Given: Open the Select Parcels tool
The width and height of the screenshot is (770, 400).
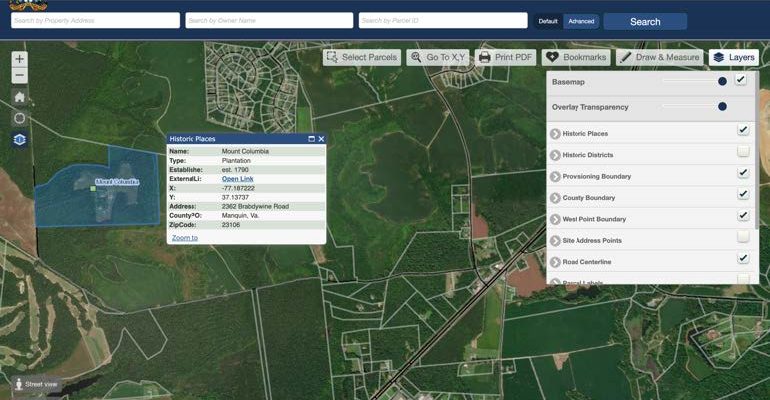Looking at the screenshot, I should [361, 58].
